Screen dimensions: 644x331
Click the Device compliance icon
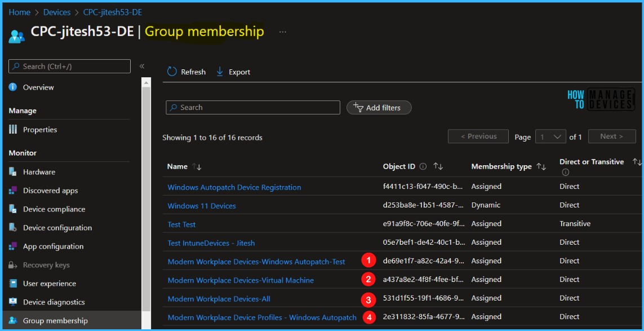pos(13,209)
